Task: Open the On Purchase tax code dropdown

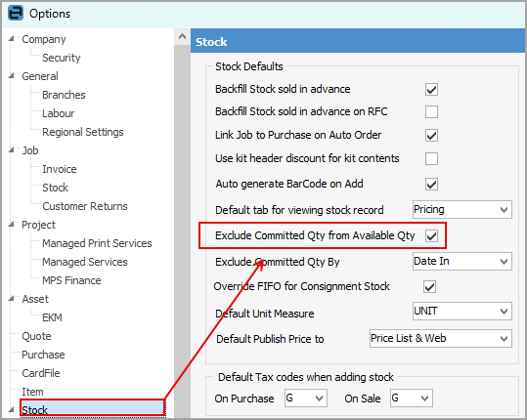Action: 306,399
